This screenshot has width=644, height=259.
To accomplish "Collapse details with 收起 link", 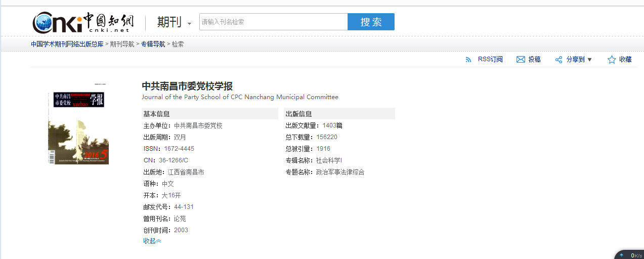I will (152, 241).
